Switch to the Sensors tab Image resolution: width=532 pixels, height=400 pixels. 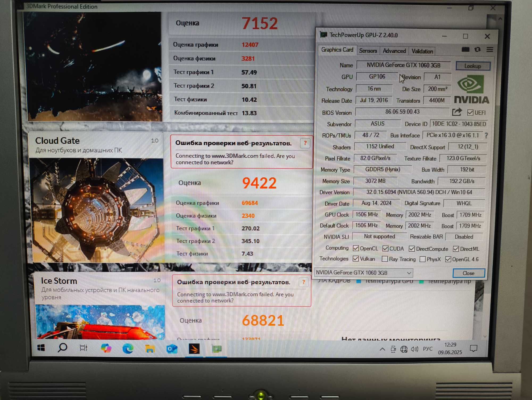(x=368, y=51)
